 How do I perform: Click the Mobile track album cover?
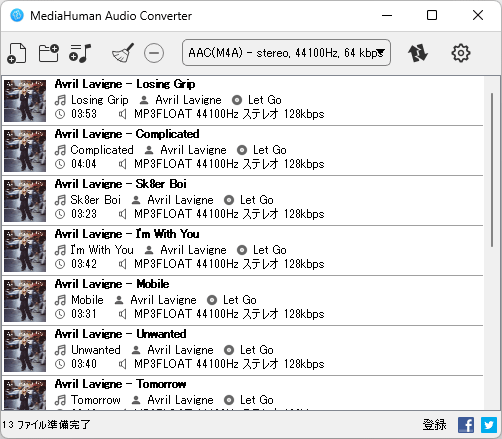25,301
